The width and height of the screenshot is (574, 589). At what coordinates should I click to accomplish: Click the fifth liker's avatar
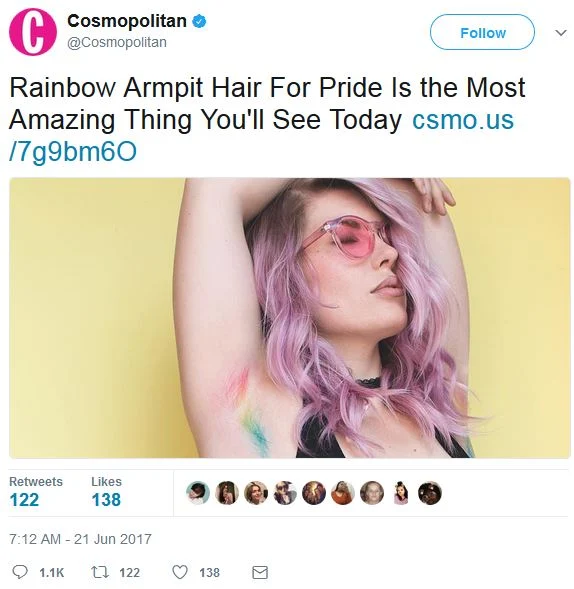click(314, 493)
